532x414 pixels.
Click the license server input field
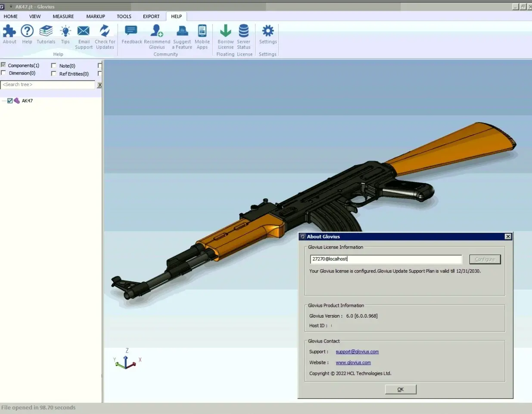coord(386,259)
